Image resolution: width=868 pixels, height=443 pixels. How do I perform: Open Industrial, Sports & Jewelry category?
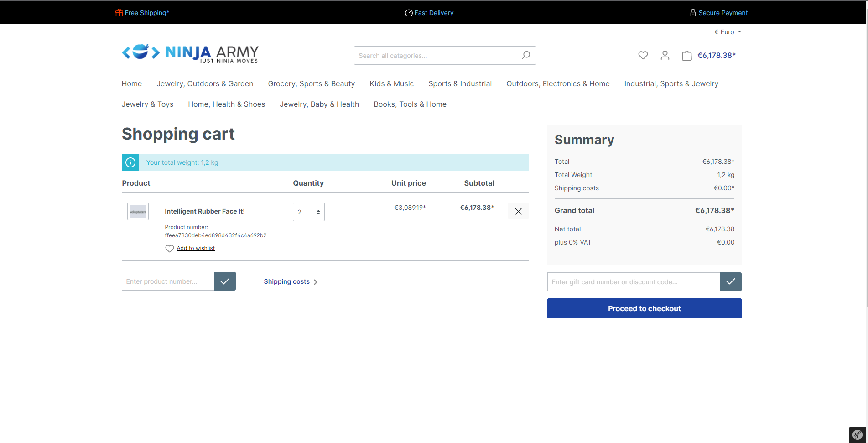point(671,84)
